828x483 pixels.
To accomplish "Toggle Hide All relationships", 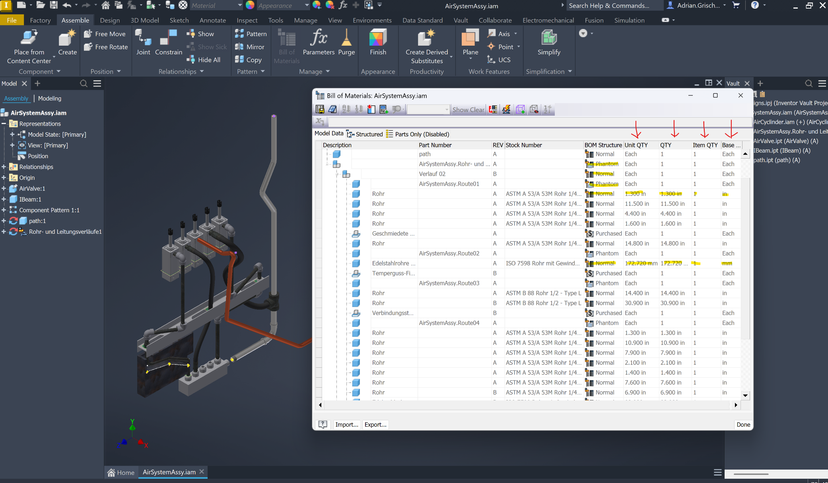I will (203, 60).
